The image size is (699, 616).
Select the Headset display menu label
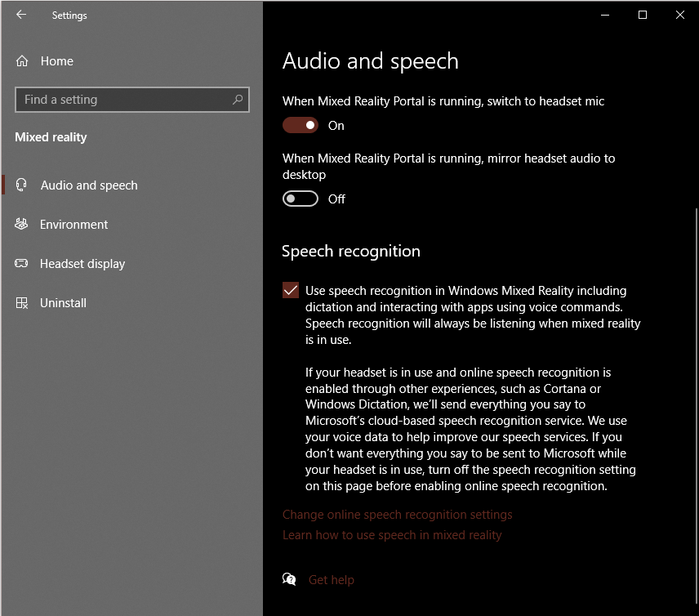click(x=82, y=264)
